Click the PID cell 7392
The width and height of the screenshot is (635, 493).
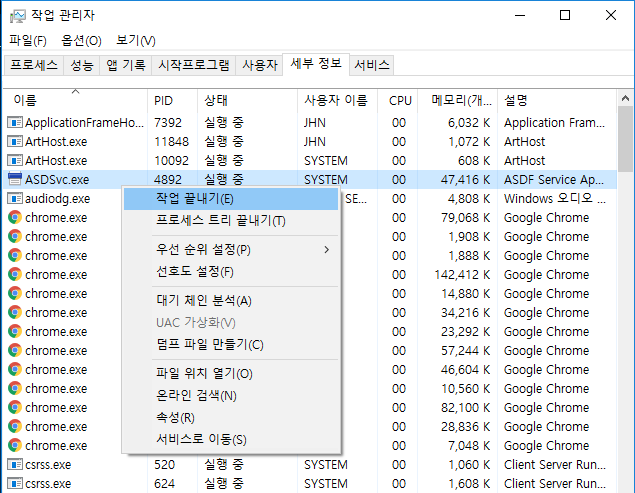(168, 122)
